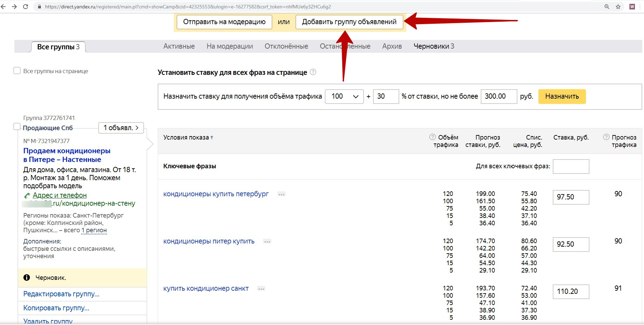
Task: Open the Адрес и телефон link
Action: (59, 195)
